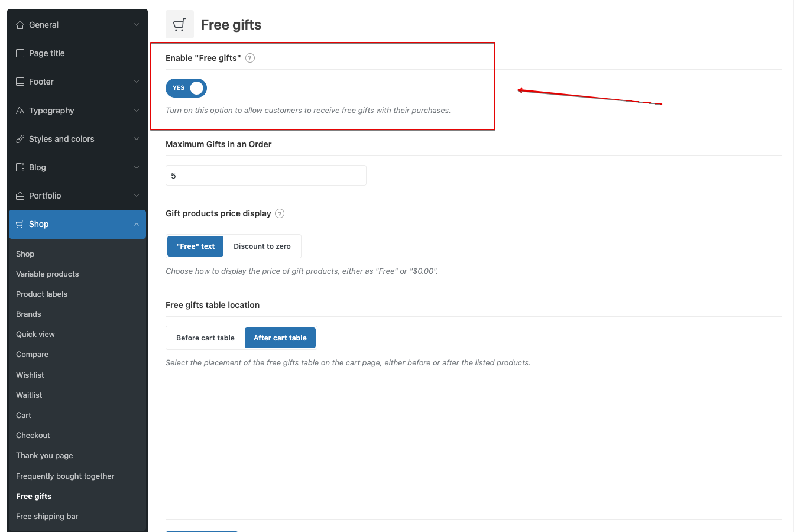Image resolution: width=794 pixels, height=532 pixels.
Task: Collapse the Shop section chevron
Action: click(x=137, y=225)
